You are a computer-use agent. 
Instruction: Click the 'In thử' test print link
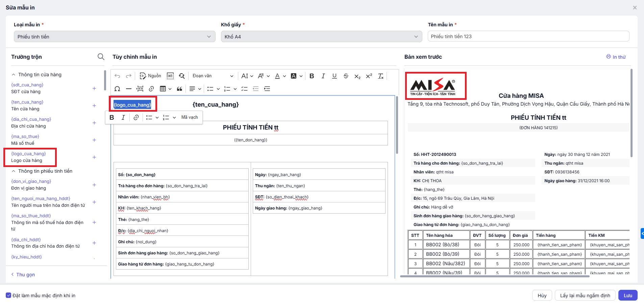616,57
